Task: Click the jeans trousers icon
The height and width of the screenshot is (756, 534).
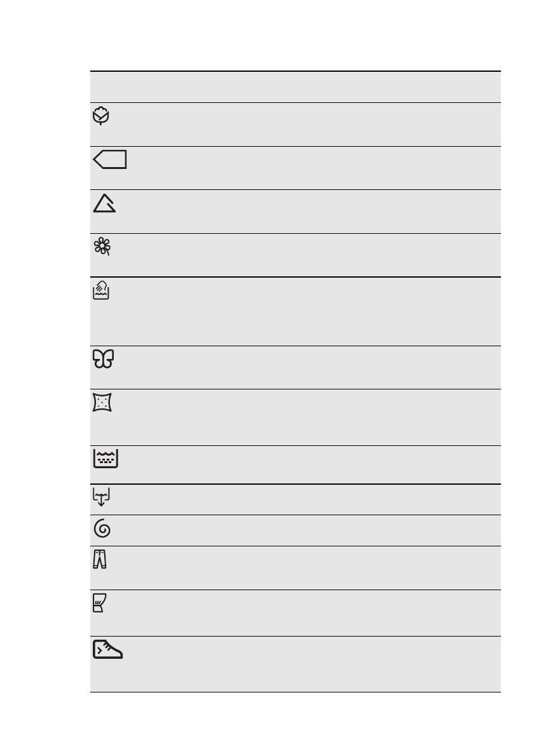Action: (100, 560)
